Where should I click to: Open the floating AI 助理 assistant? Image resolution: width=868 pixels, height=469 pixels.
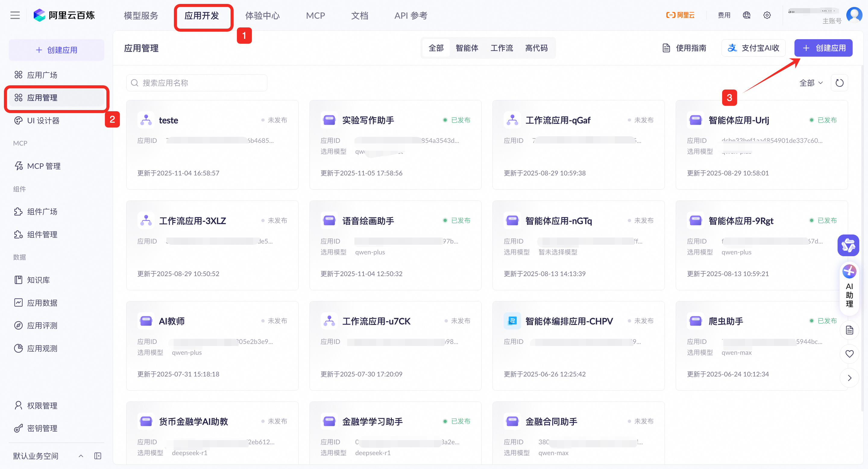(849, 289)
